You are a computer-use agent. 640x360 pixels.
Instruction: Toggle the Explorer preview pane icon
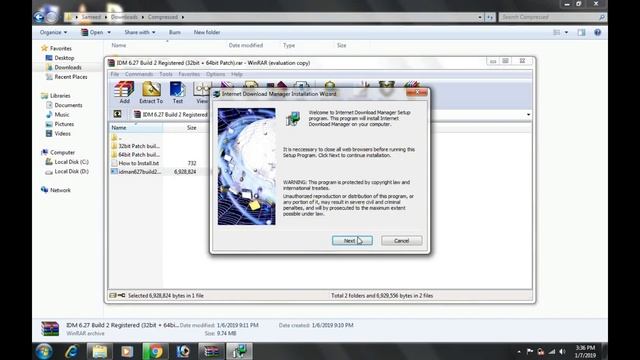[581, 32]
